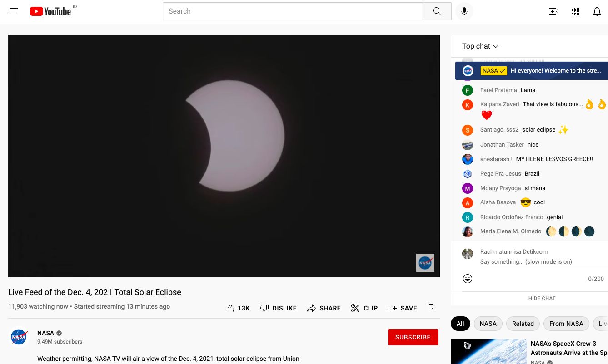The image size is (608, 364).
Task: Click Rachmatunnisa Detikcom's own avatar
Action: (468, 254)
